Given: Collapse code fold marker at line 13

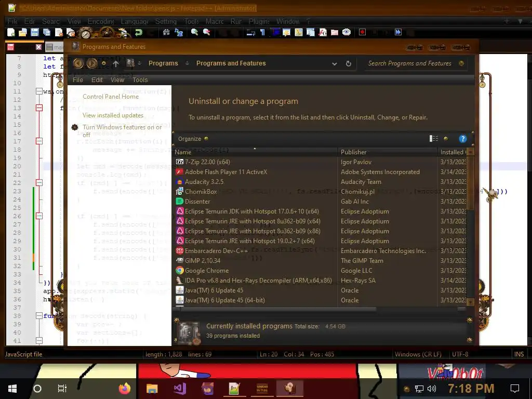Looking at the screenshot, I should pyautogui.click(x=39, y=108).
